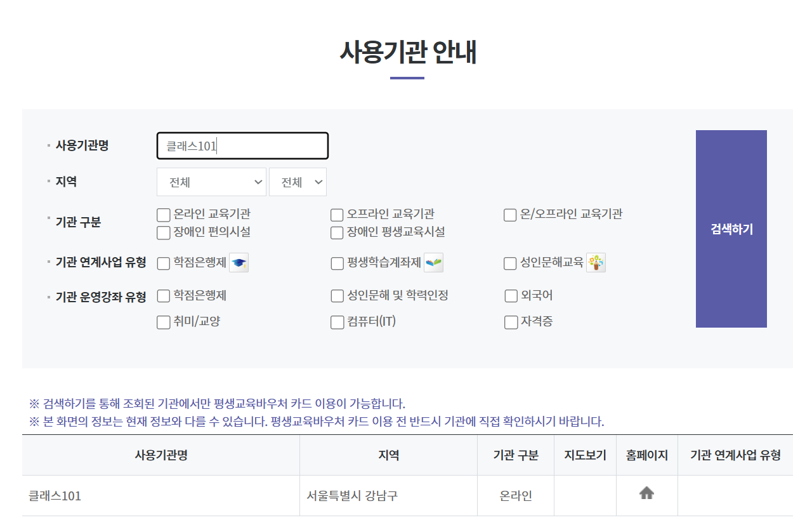The height and width of the screenshot is (527, 812).
Task: Focus the 사용기관명 input field
Action: click(x=242, y=146)
